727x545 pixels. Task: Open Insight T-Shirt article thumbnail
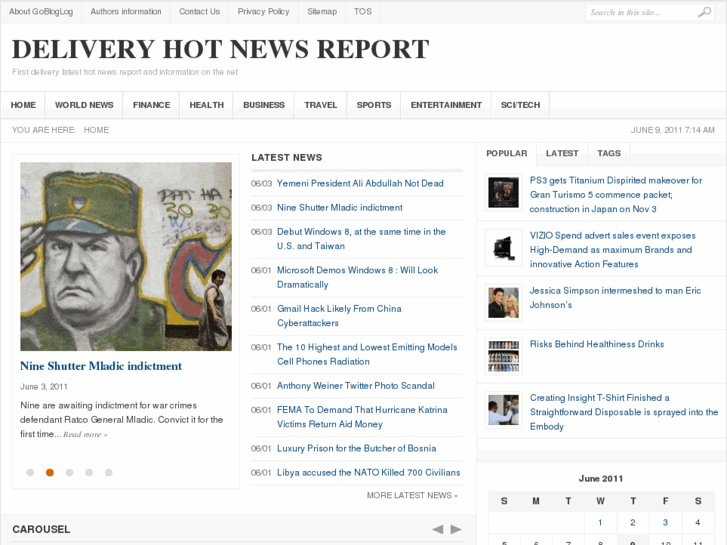503,410
